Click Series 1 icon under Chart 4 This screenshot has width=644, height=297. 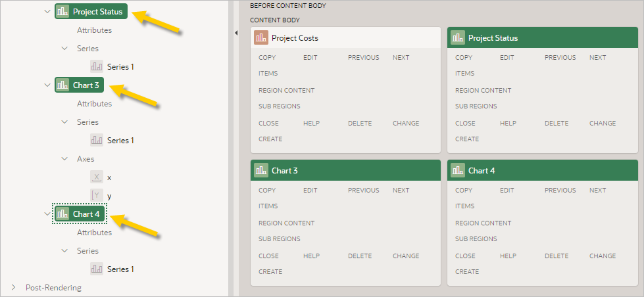97,269
